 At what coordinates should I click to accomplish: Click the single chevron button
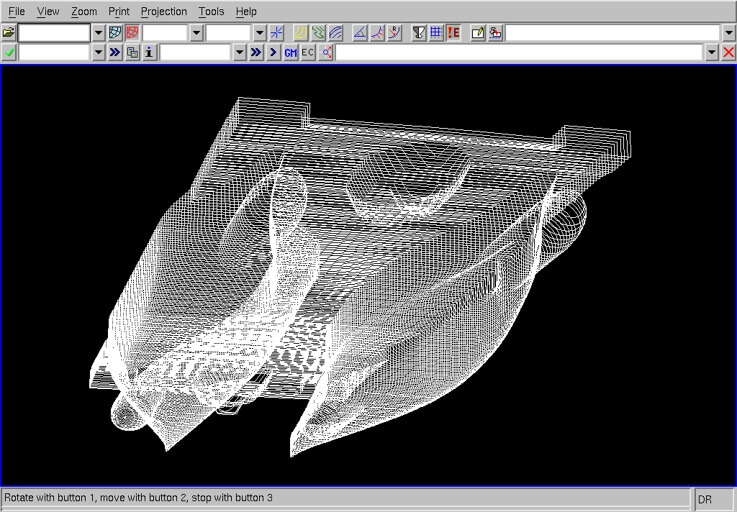point(273,52)
